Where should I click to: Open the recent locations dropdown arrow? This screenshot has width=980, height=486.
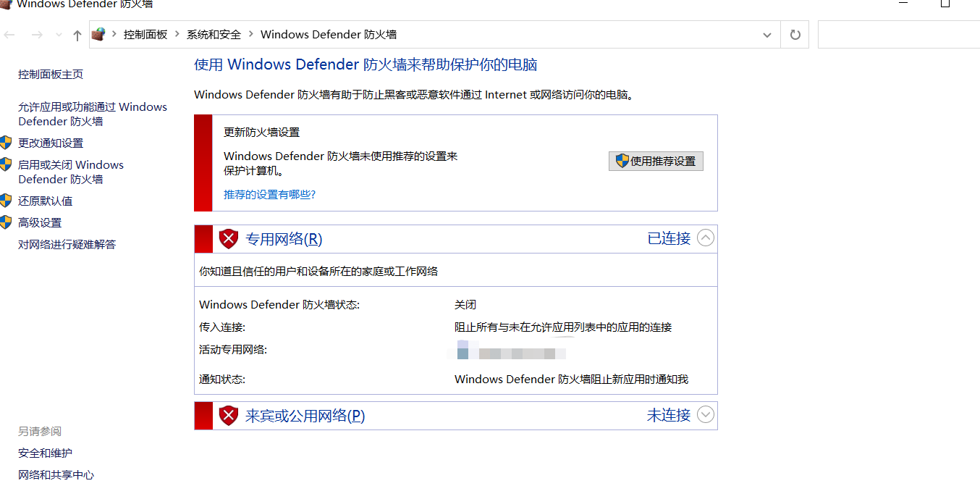coord(58,34)
